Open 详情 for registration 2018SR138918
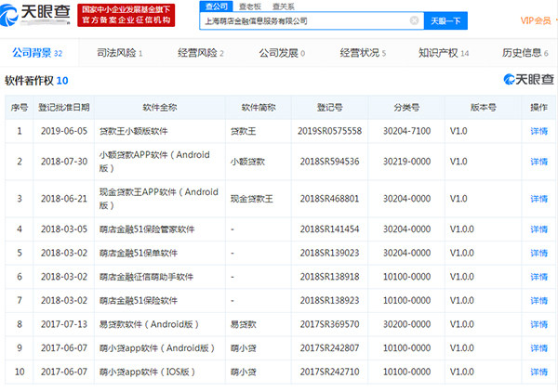The image size is (558, 392). click(538, 277)
